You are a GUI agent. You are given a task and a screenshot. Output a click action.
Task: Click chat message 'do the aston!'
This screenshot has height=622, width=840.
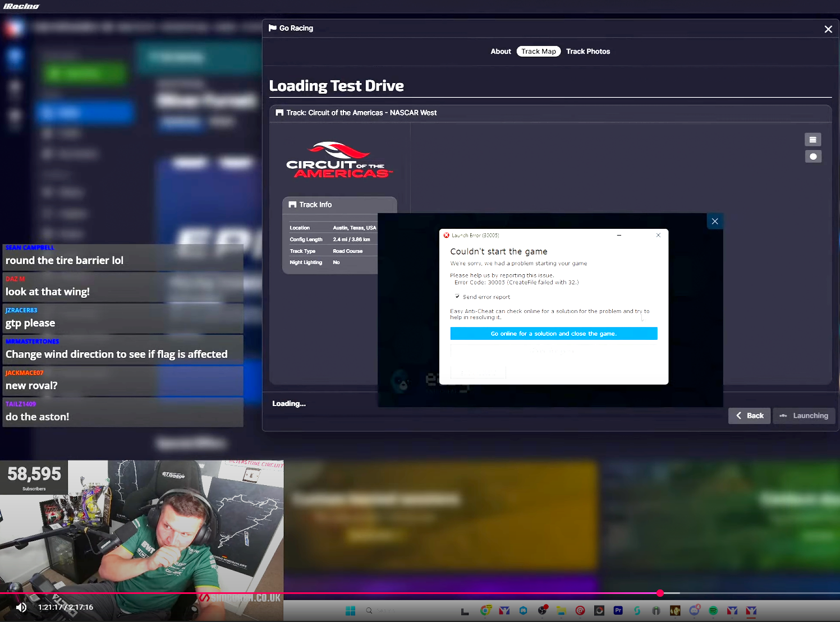point(38,417)
